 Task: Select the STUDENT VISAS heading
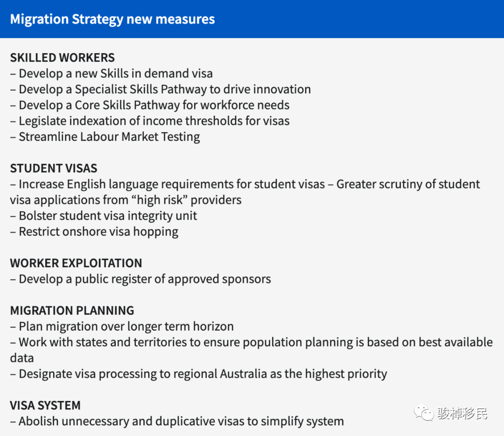coord(54,168)
